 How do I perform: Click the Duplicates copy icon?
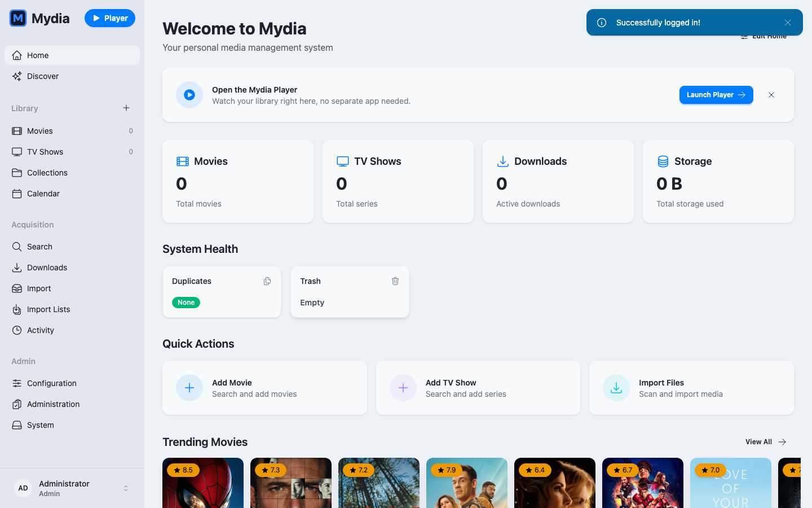pos(267,281)
